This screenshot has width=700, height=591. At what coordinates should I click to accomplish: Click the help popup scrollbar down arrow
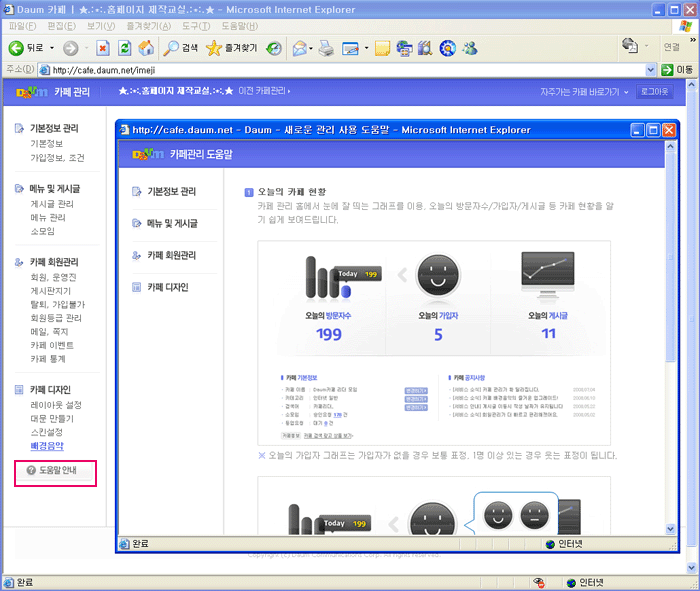point(671,529)
